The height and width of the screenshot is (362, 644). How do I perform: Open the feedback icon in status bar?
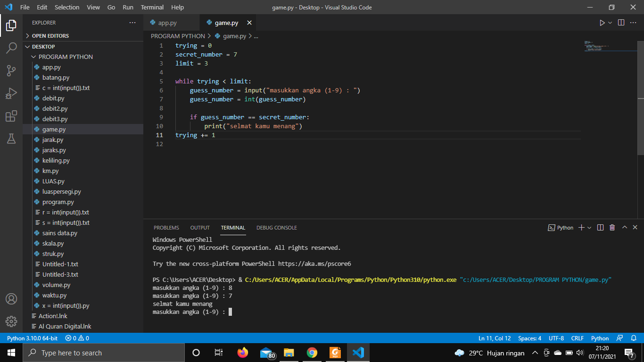[619, 338]
